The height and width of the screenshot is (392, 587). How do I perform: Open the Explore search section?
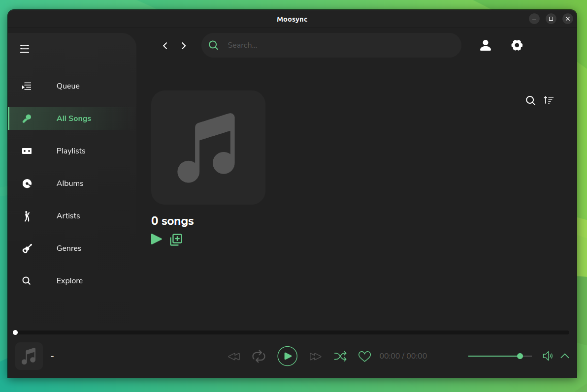tap(69, 280)
